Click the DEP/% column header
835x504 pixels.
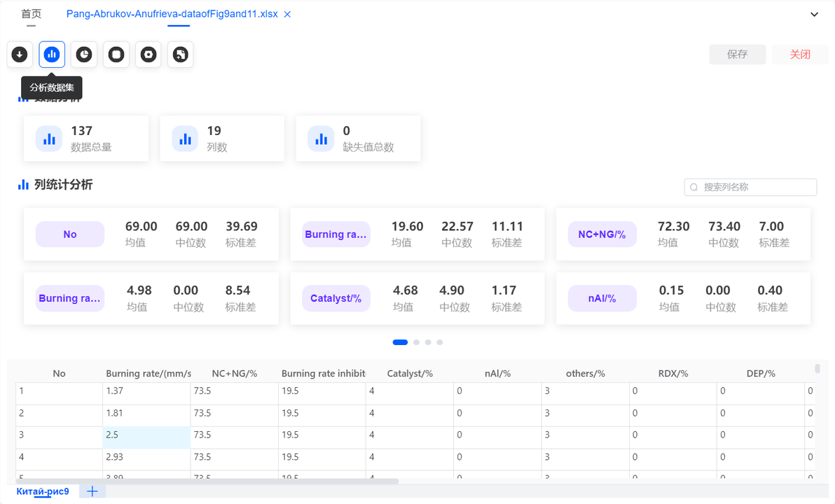[761, 374]
